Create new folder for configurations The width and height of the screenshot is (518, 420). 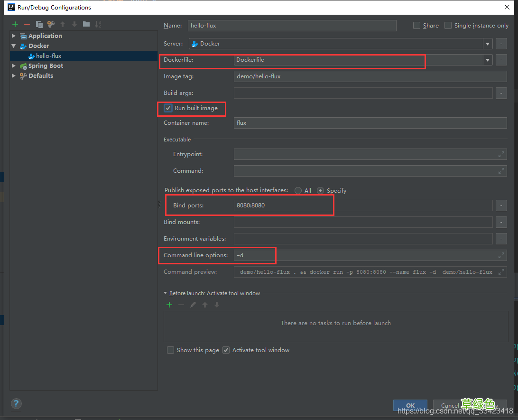point(86,24)
